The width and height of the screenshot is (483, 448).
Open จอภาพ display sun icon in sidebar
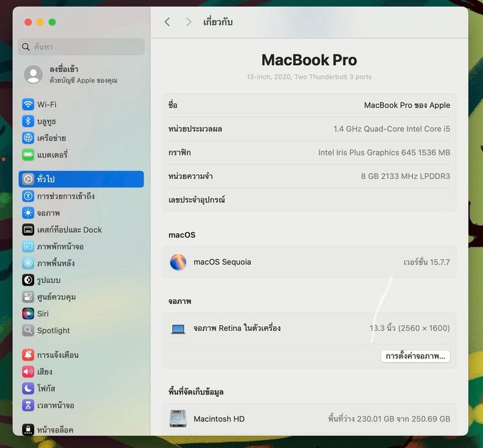[28, 213]
